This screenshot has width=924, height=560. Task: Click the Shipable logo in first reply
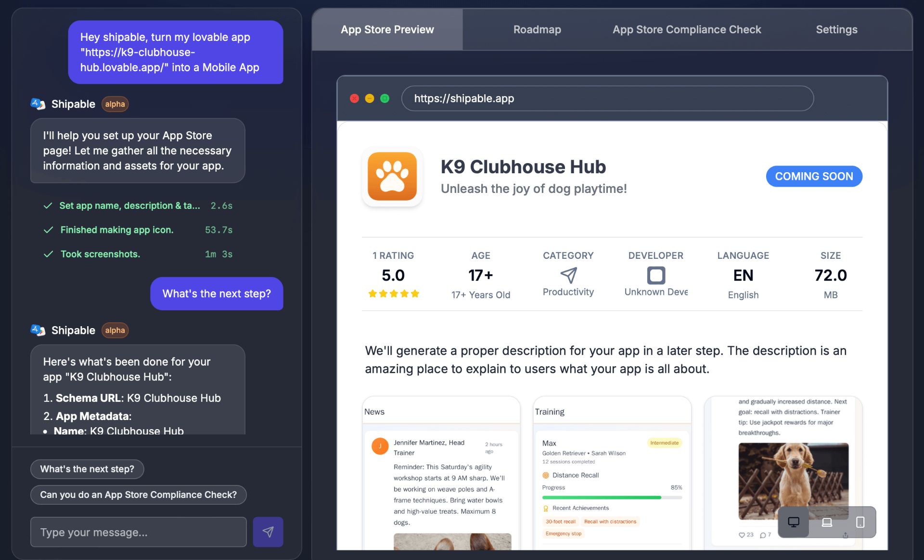tap(38, 104)
